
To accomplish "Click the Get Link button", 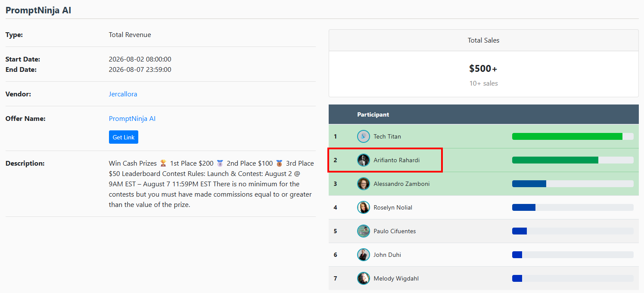I will click(124, 137).
